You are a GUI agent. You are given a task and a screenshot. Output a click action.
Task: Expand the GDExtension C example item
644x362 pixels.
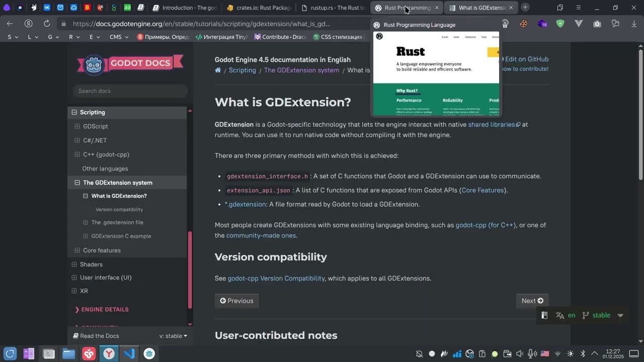[x=86, y=236]
